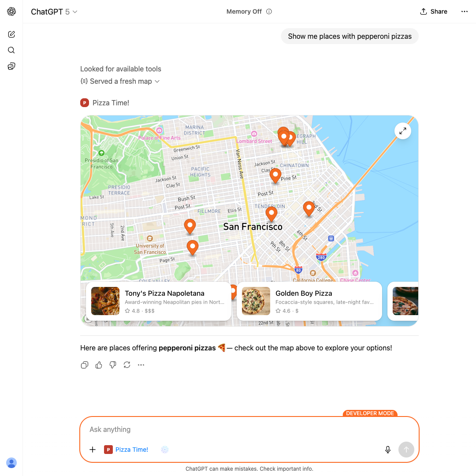This screenshot has width=476, height=476.
Task: Click the Pizza Time! chip in composer
Action: click(126, 450)
